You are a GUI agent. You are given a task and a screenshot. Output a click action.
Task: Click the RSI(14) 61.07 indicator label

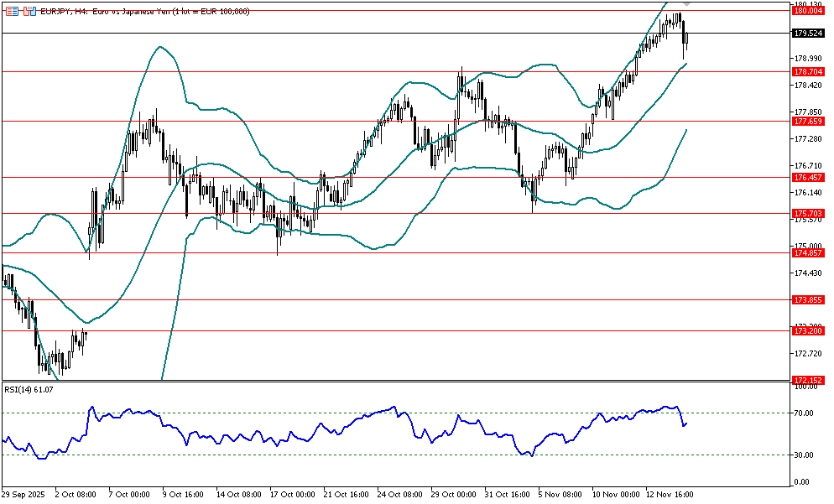pos(29,389)
